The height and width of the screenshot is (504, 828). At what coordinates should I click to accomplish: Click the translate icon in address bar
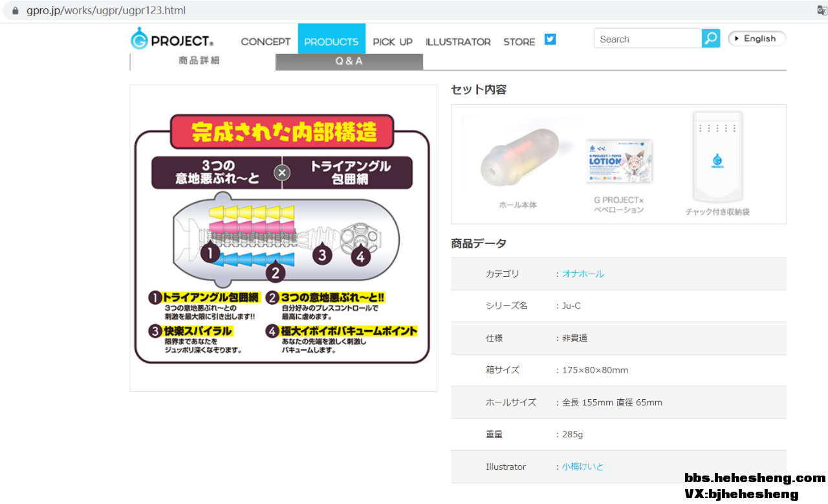[x=822, y=11]
